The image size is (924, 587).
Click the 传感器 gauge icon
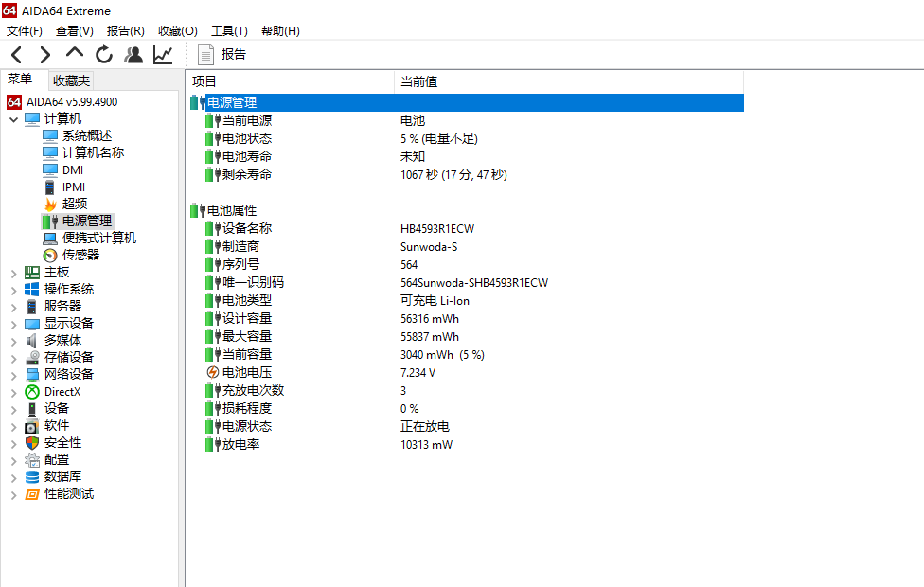50,256
